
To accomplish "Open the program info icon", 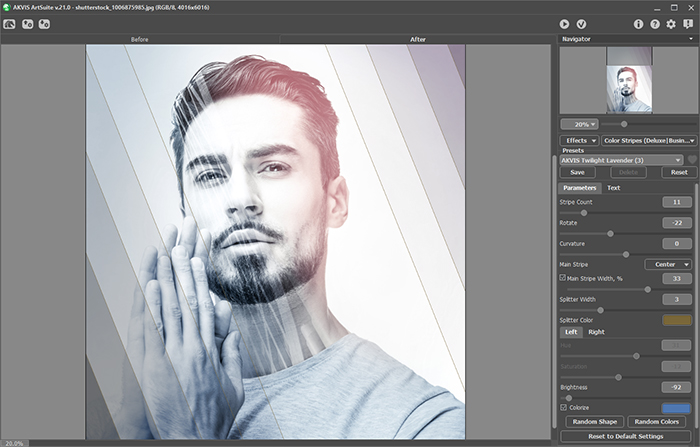I will pos(639,23).
